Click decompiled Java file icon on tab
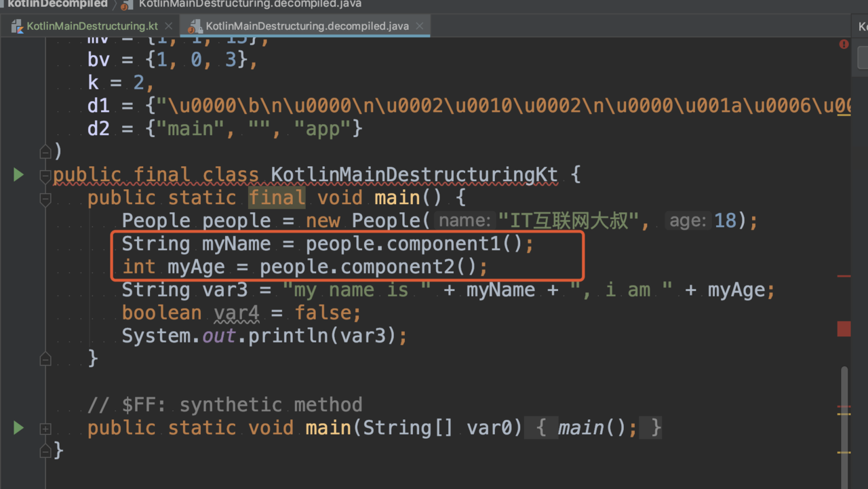Screen dimensions: 868x489 (x=196, y=26)
